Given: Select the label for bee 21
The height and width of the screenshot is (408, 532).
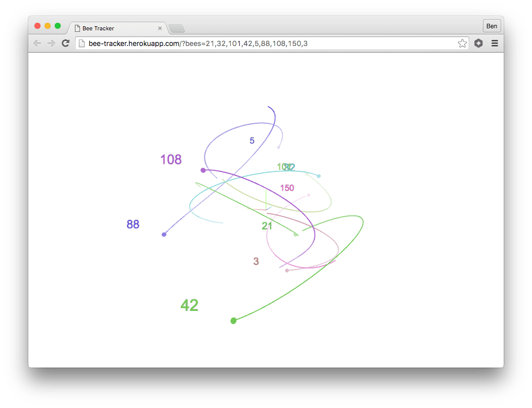Looking at the screenshot, I should (267, 226).
